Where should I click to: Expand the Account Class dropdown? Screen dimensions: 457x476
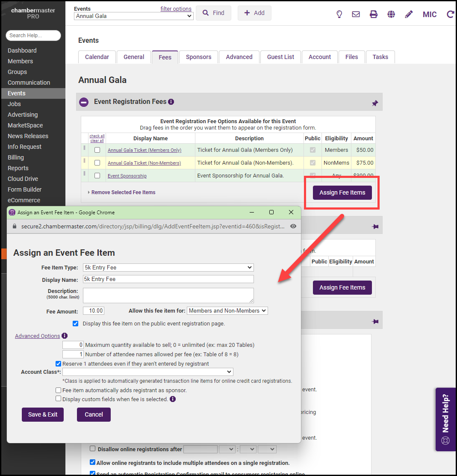tap(148, 372)
